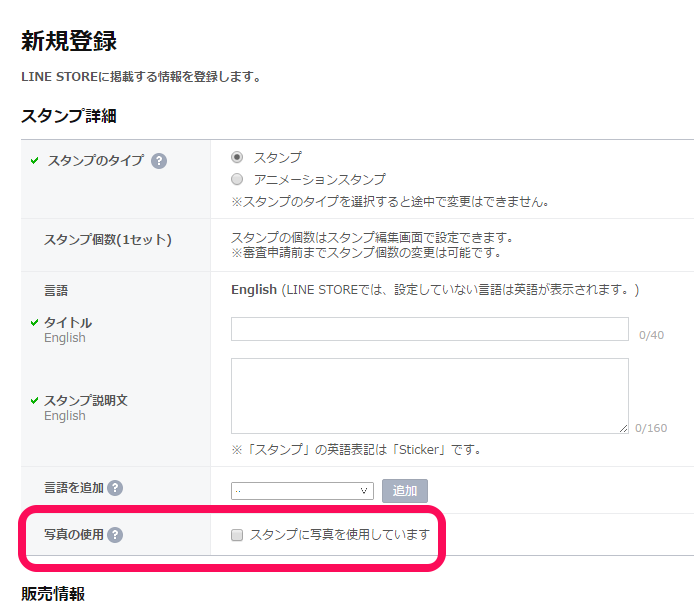Click the スタンプ説明文 field label
This screenshot has width=694, height=606.
[x=86, y=400]
